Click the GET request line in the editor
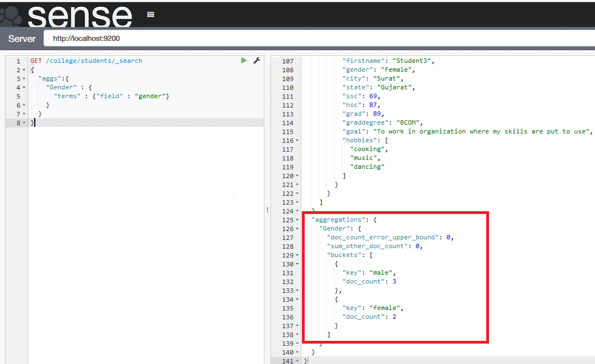This screenshot has width=595, height=364. pos(87,61)
